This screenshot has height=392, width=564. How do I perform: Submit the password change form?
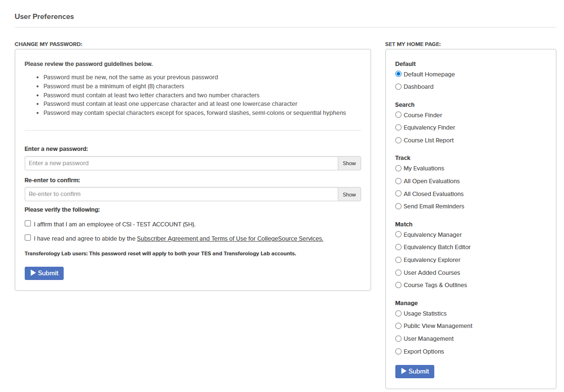tap(44, 273)
